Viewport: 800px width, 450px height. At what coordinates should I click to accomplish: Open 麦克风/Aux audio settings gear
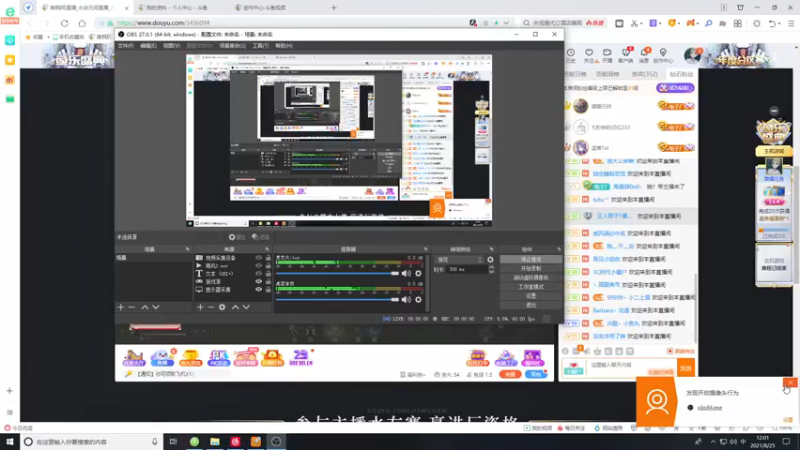coord(418,273)
